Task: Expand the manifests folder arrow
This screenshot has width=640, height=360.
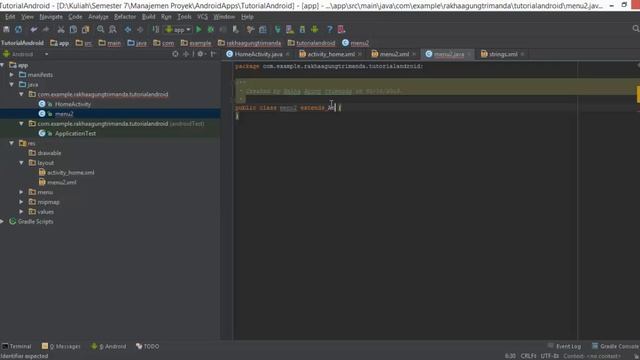Action: point(12,75)
